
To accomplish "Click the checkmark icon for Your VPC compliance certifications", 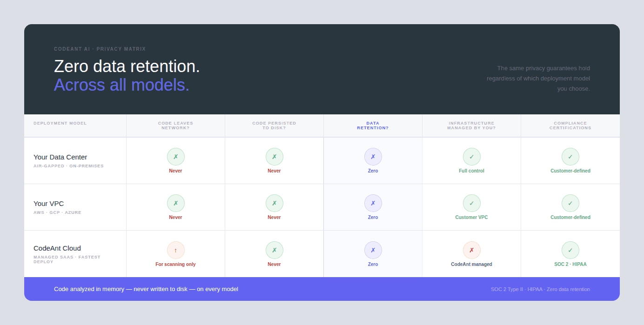I will [570, 203].
